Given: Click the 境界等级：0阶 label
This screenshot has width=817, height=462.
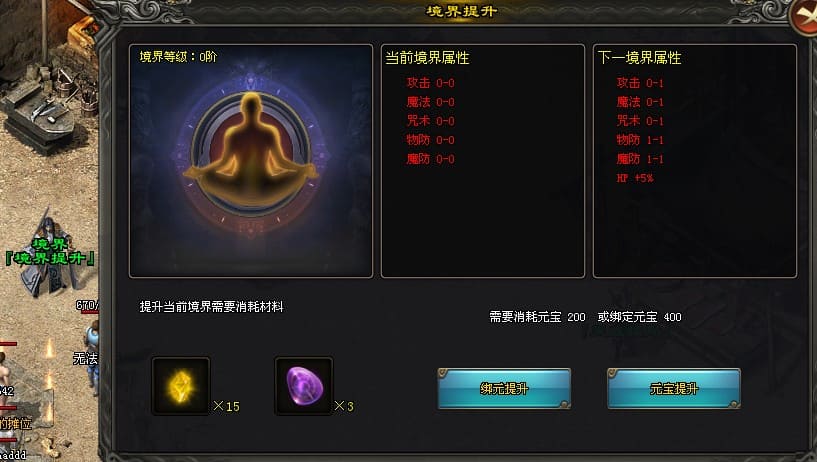Looking at the screenshot, I should click(178, 57).
